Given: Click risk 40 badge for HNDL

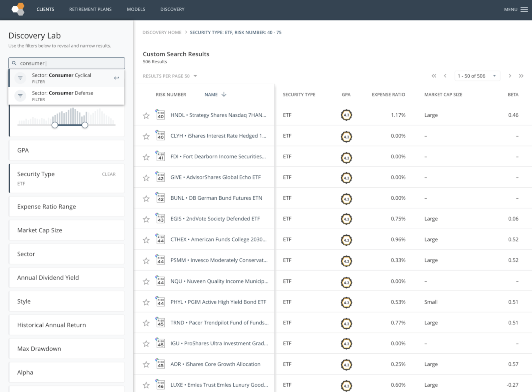Looking at the screenshot, I should [160, 115].
